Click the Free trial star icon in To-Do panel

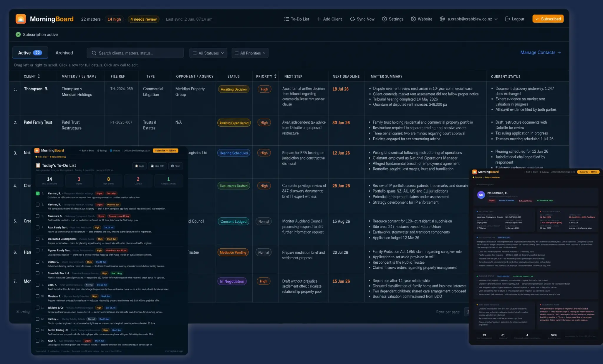(37, 157)
